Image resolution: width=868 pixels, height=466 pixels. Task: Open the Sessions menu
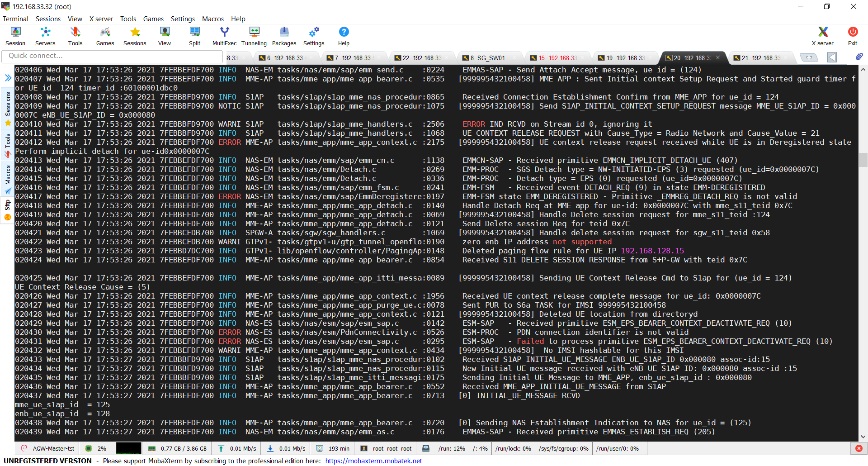pyautogui.click(x=48, y=19)
